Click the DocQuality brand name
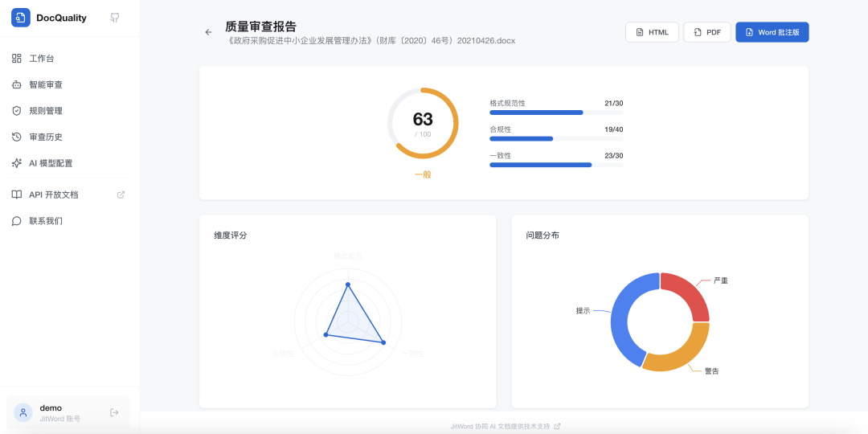This screenshot has height=434, width=868. [x=61, y=18]
